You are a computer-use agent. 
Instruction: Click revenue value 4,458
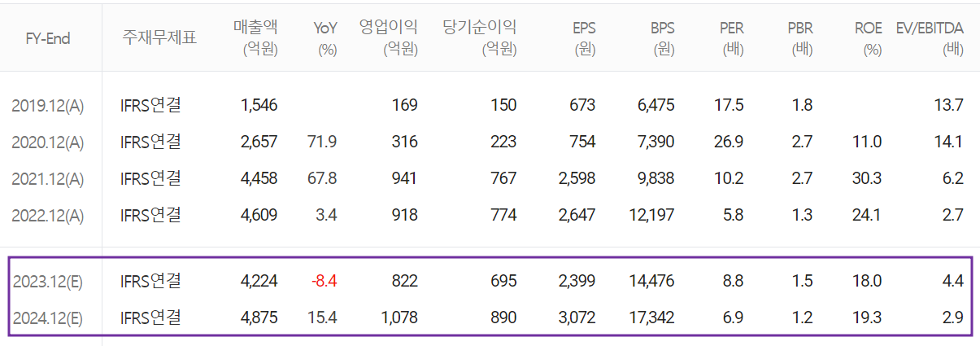point(259,178)
